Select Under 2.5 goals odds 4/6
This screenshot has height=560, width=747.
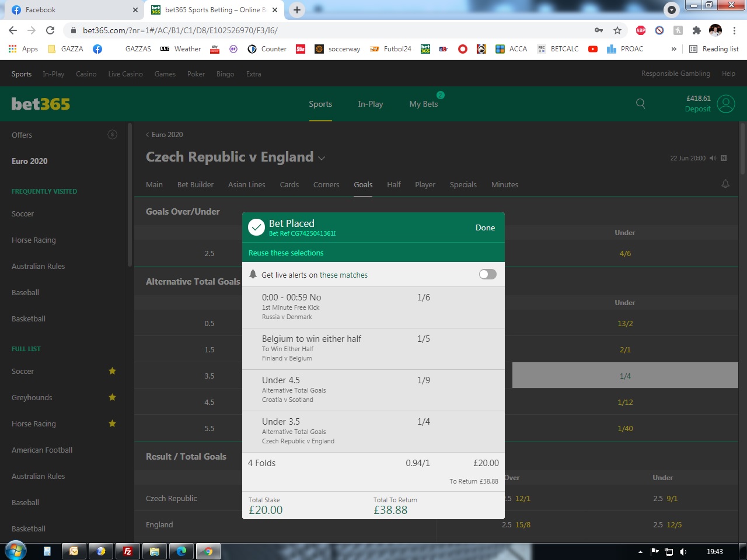[x=625, y=254]
